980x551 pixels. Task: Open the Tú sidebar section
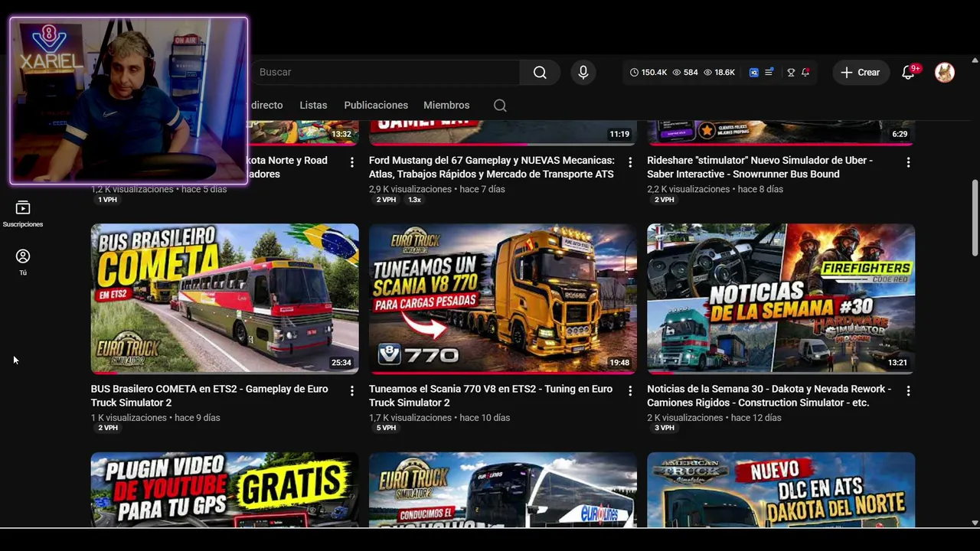coord(23,262)
